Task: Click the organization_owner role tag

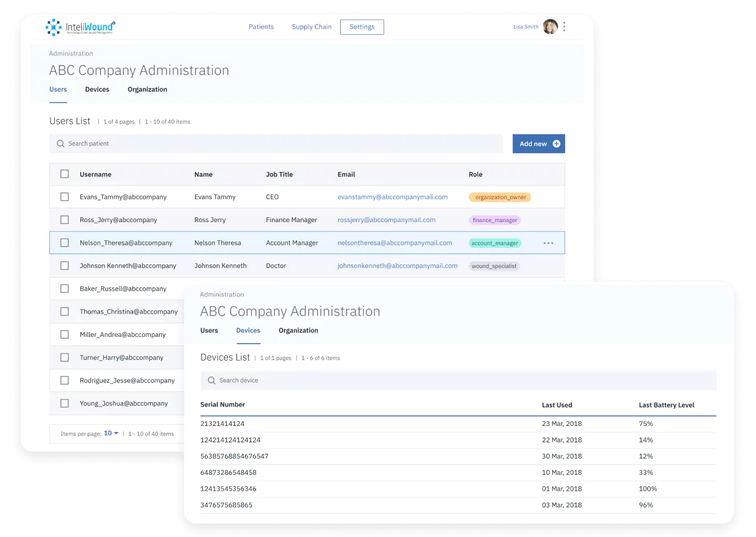Action: (x=500, y=197)
